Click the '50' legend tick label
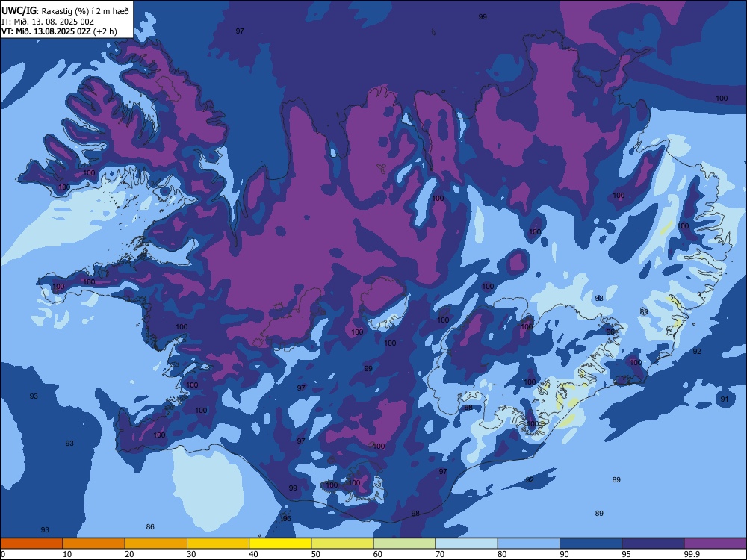Image resolution: width=747 pixels, height=560 pixels. point(315,554)
